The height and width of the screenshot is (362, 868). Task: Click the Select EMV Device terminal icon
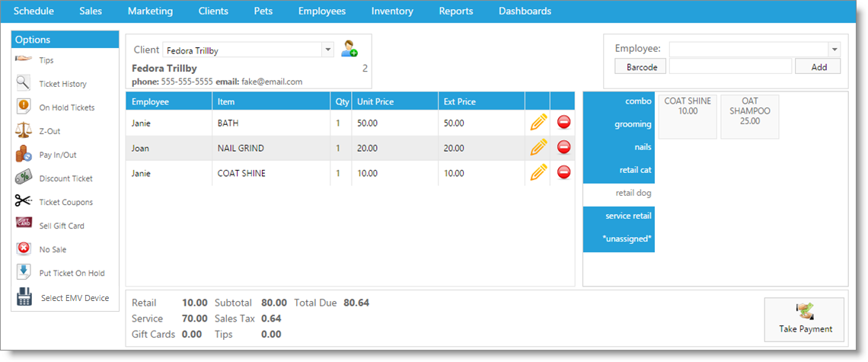pos(24,298)
